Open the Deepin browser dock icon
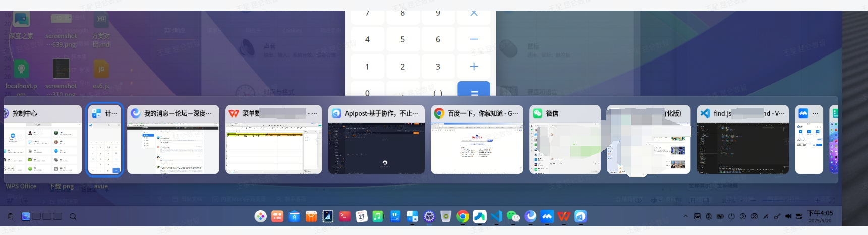 click(x=530, y=216)
